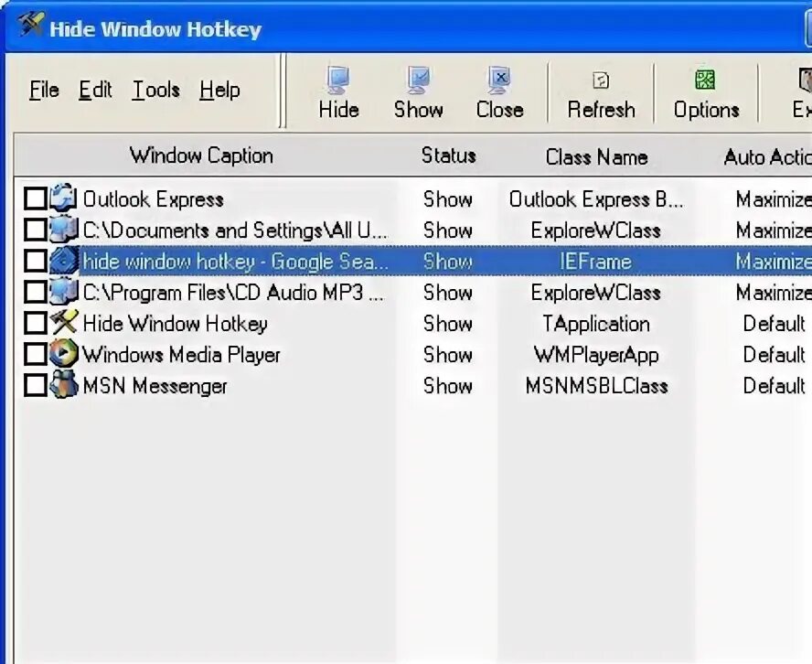Sort by Auto Action column header
Screen dimensions: 812x664
click(x=767, y=157)
